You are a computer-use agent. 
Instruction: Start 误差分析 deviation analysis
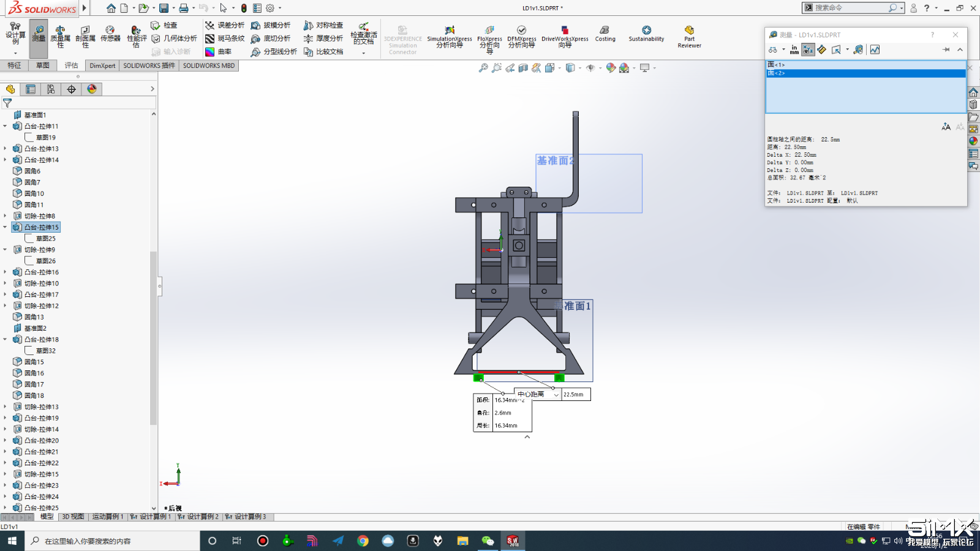pyautogui.click(x=224, y=25)
